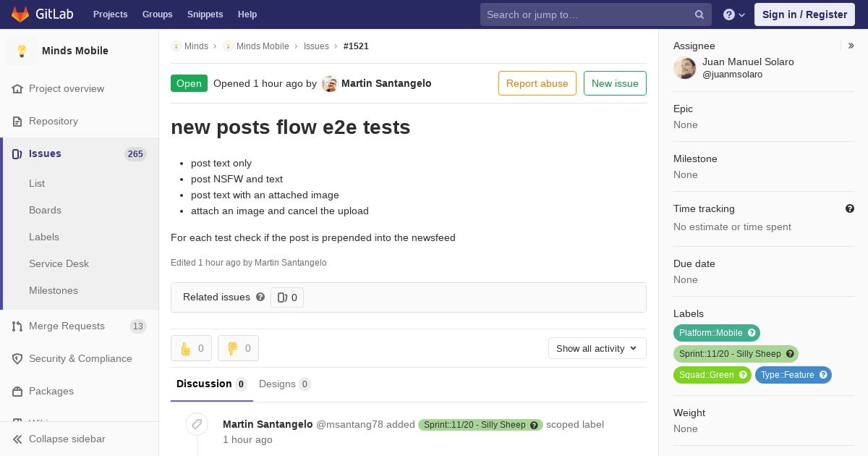The height and width of the screenshot is (456, 868).
Task: Add a thumbs up reaction
Action: pyautogui.click(x=191, y=348)
